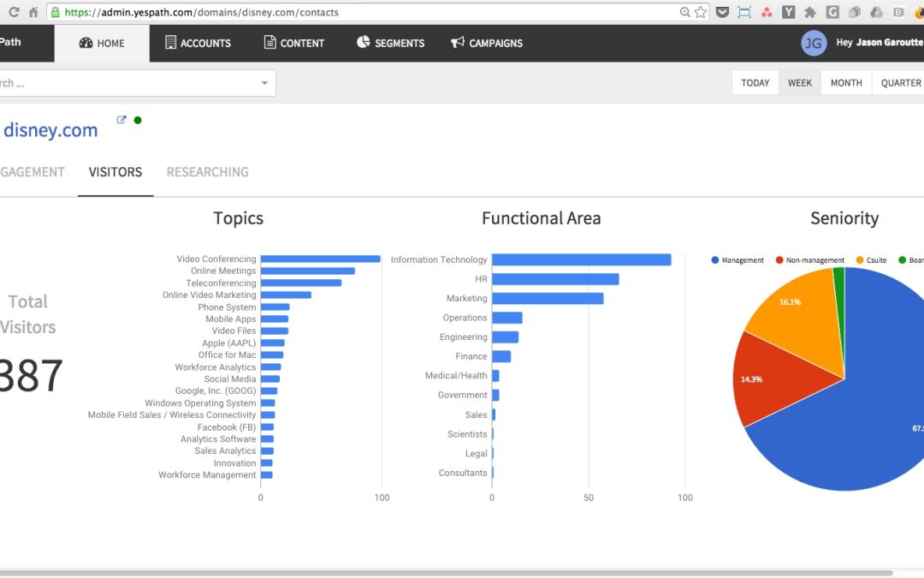Click the 'Consultants' functional area label
The image size is (924, 578).
(x=463, y=473)
